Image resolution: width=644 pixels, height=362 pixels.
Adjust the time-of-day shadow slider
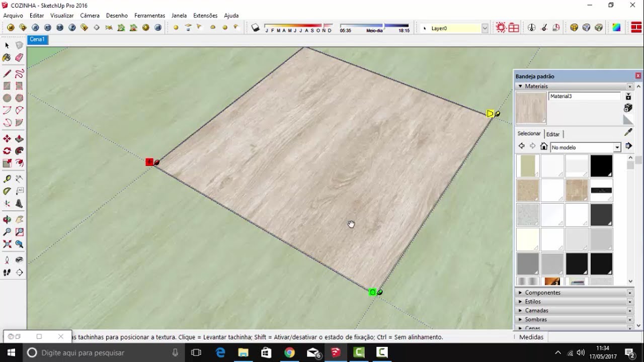coord(374,26)
